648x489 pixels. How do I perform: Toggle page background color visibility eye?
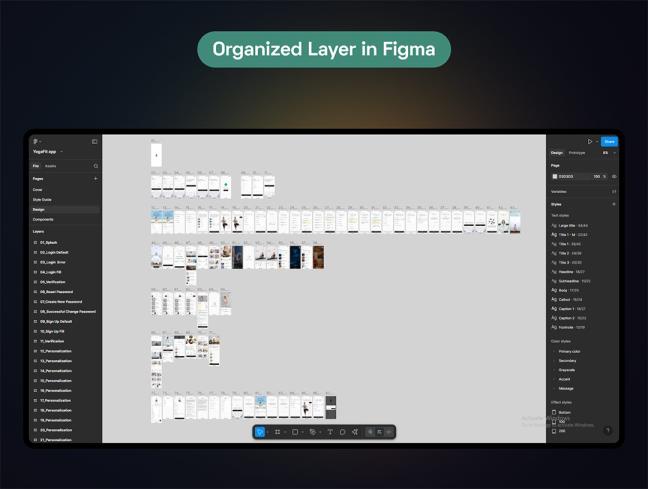(x=614, y=176)
